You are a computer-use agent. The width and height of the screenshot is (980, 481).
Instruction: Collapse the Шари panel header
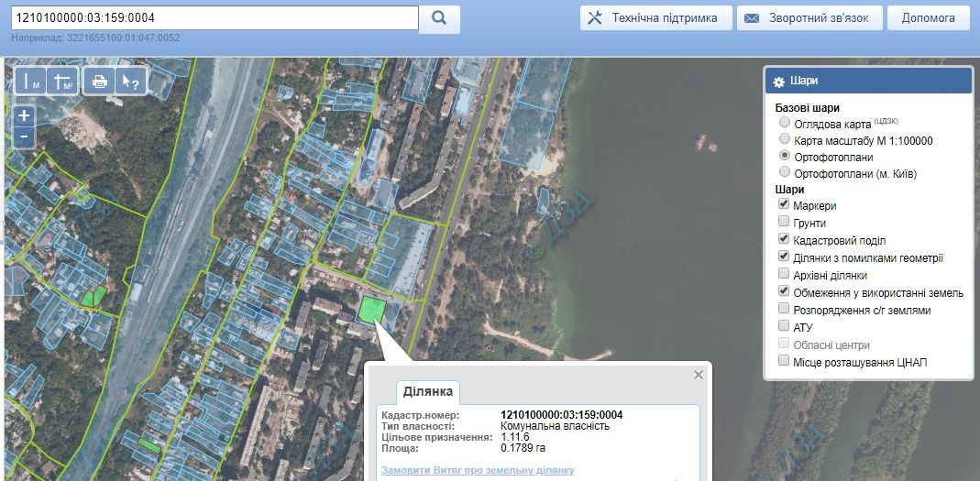click(867, 81)
